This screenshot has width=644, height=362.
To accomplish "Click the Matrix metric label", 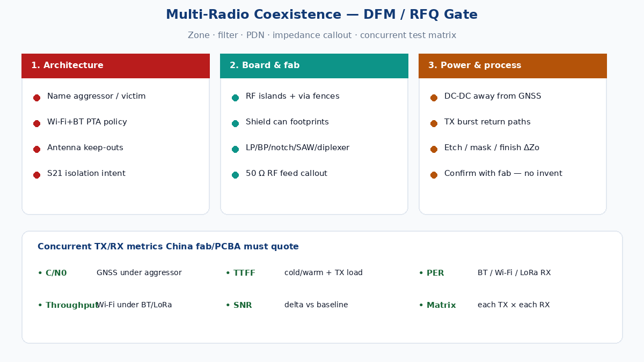I will click(437, 305).
